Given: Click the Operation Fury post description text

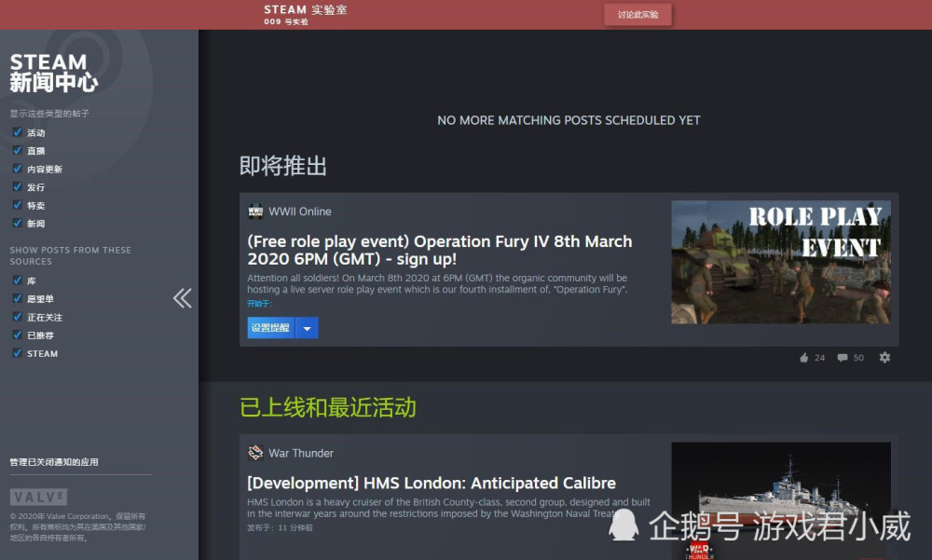Looking at the screenshot, I should 437,283.
